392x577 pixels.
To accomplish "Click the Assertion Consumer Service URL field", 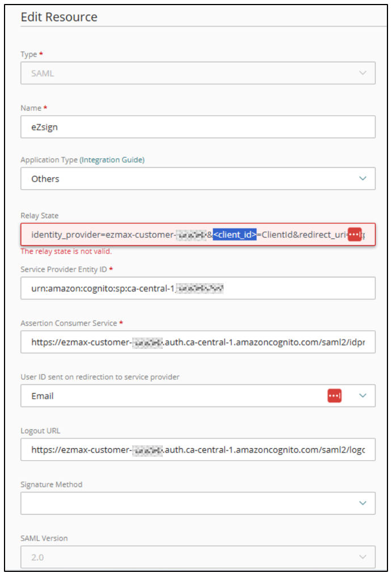I will (x=198, y=342).
